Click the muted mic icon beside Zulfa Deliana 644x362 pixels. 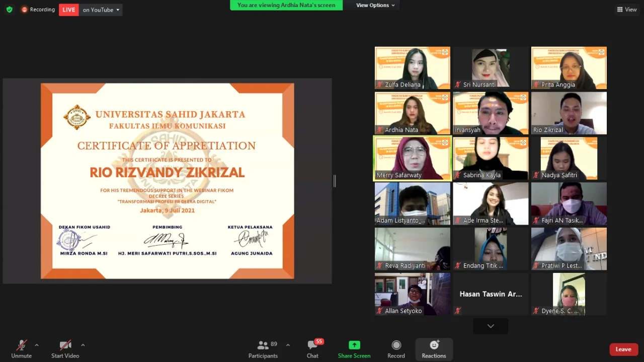[x=380, y=85]
